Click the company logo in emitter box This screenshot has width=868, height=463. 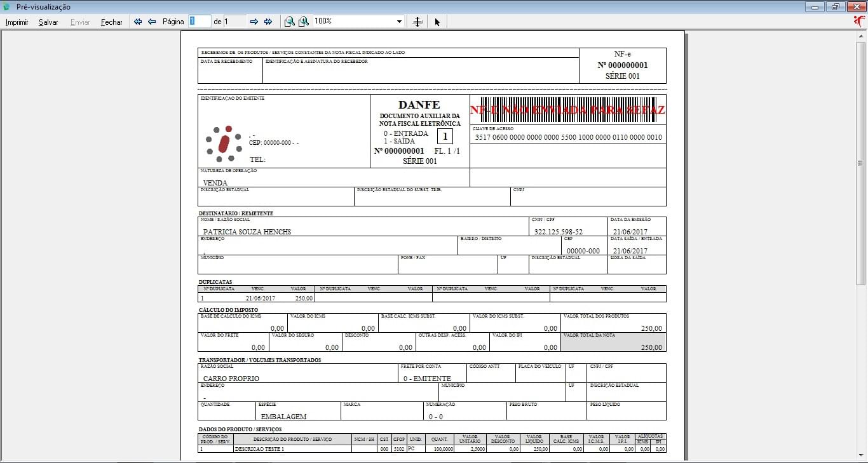(224, 143)
